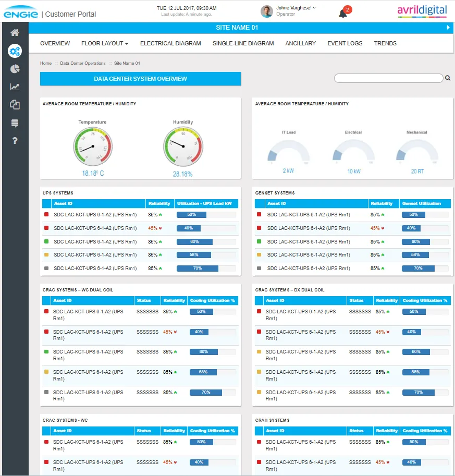The image size is (455, 476).
Task: Click the Site Name 01 breadcrumb
Action: [127, 63]
